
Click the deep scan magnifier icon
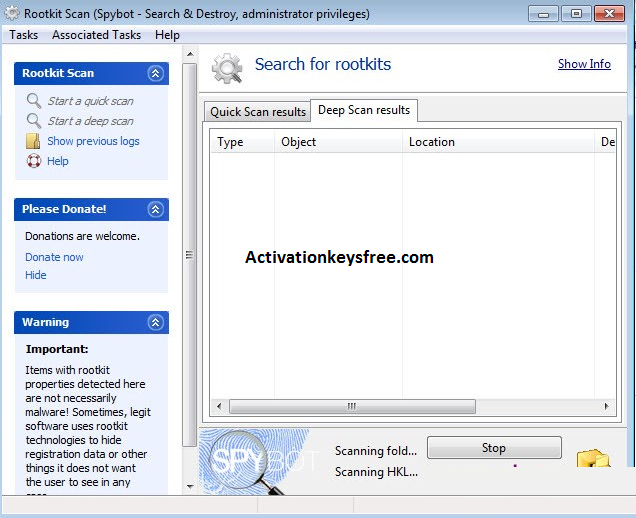tap(34, 121)
